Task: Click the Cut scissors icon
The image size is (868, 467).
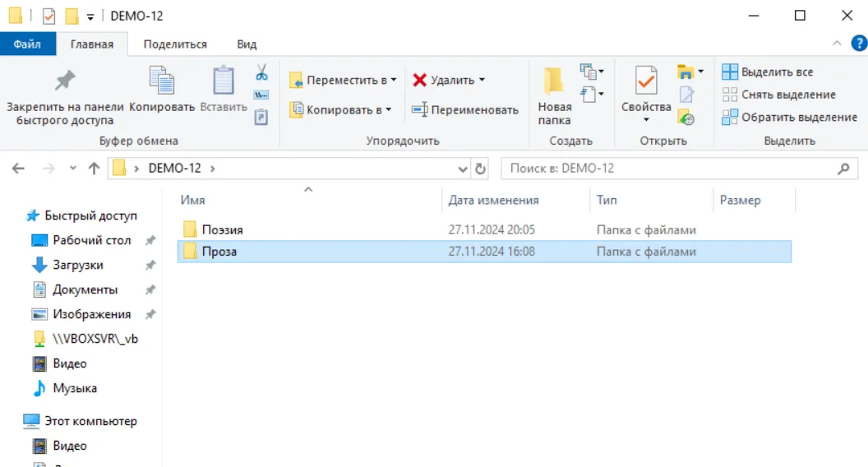Action: point(261,72)
